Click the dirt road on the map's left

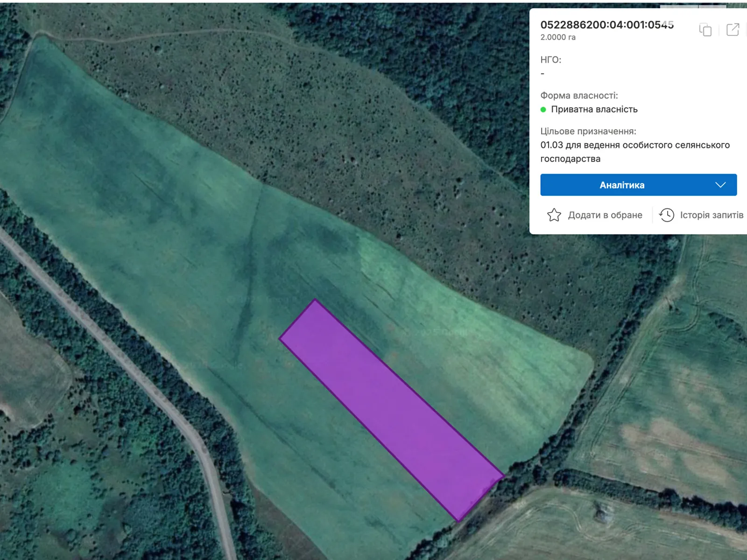(x=140, y=373)
